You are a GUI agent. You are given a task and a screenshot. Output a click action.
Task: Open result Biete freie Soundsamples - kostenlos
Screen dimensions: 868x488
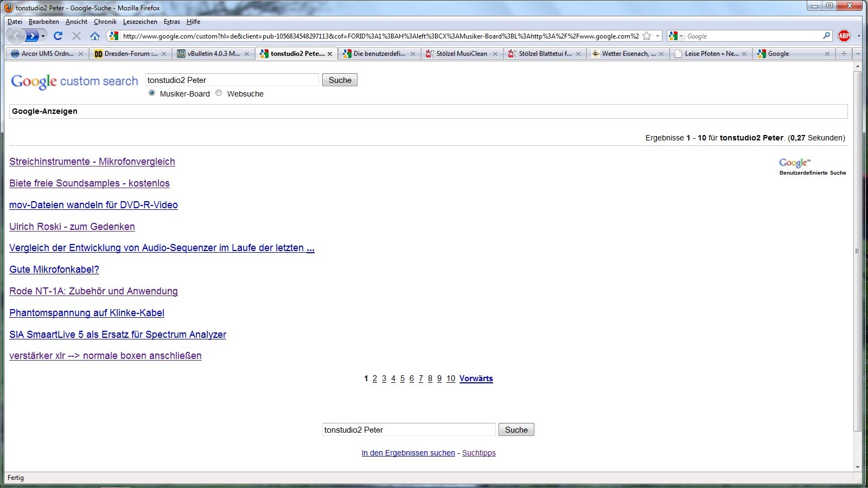(90, 183)
